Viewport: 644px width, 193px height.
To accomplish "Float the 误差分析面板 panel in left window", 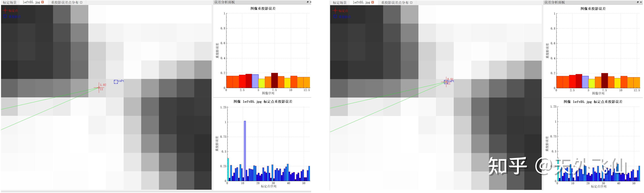I will click(x=308, y=2).
